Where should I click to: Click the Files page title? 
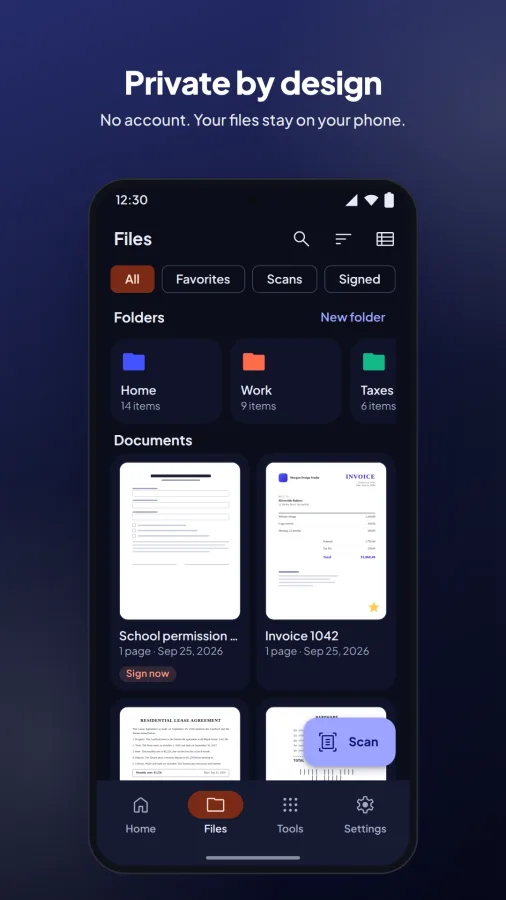[133, 239]
